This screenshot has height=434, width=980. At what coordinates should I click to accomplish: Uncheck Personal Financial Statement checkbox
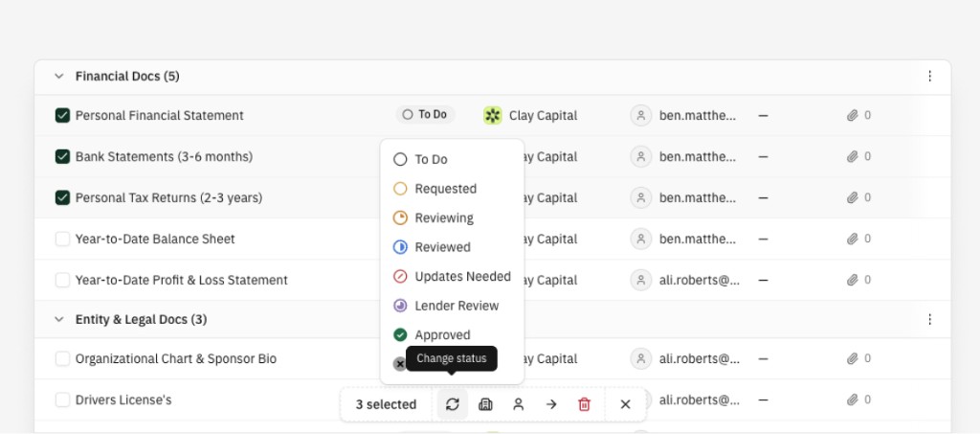coord(62,115)
